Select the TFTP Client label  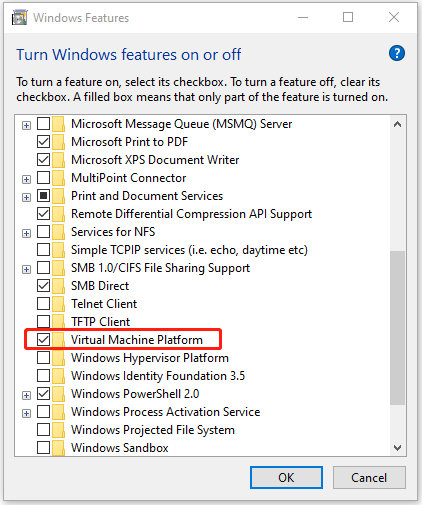point(101,322)
